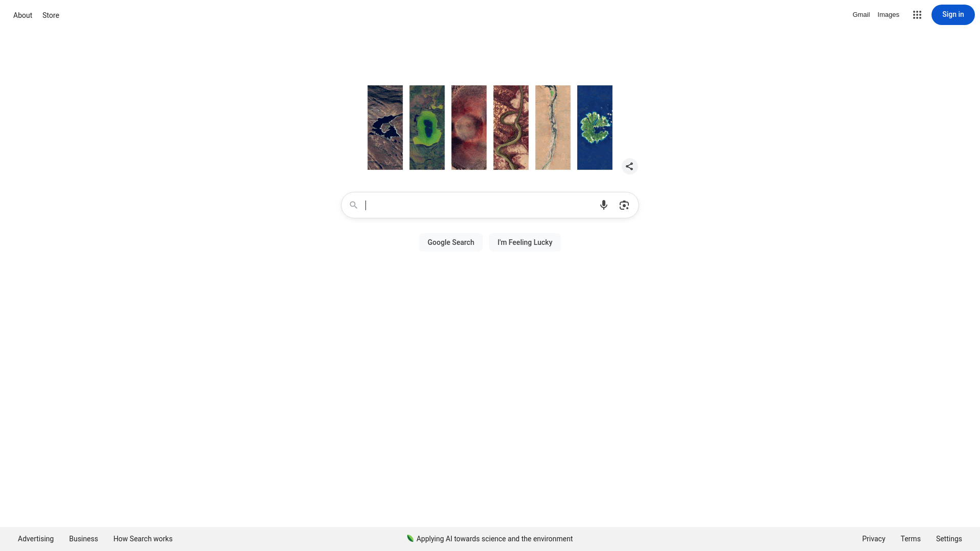Share the doodle using the share icon
This screenshot has width=980, height=551.
(629, 166)
